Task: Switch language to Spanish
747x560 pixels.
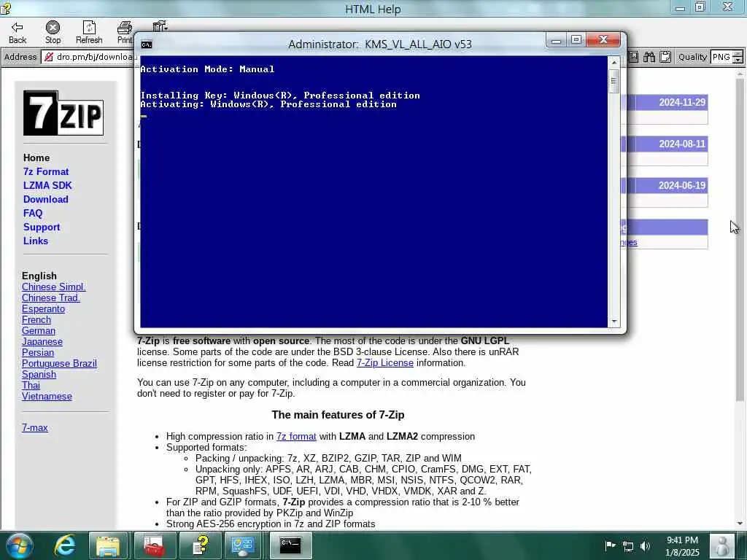Action: (x=39, y=374)
